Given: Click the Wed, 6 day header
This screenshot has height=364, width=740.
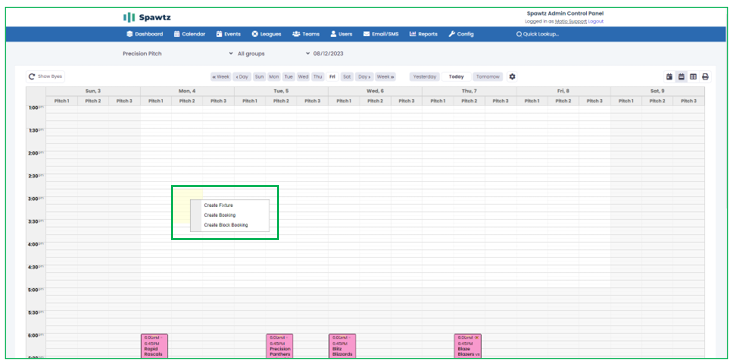Looking at the screenshot, I should pyautogui.click(x=375, y=91).
